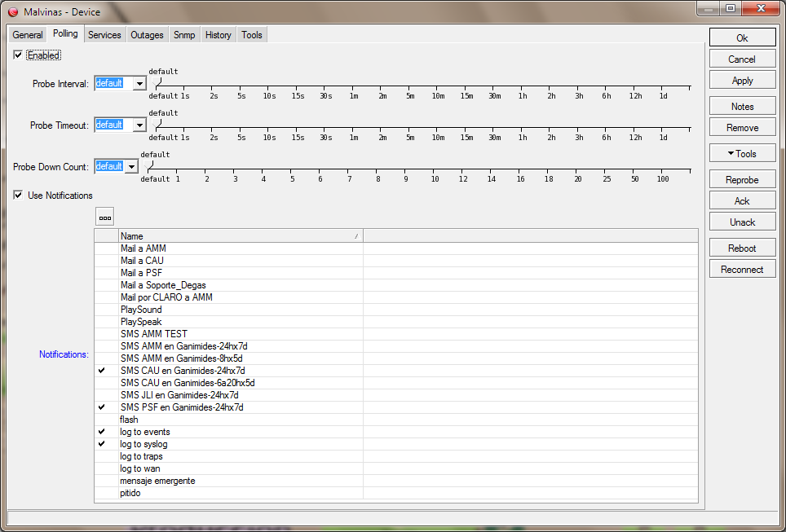This screenshot has height=532, width=786.
Task: Click the Probe Timeout slider handle
Action: tap(157, 124)
